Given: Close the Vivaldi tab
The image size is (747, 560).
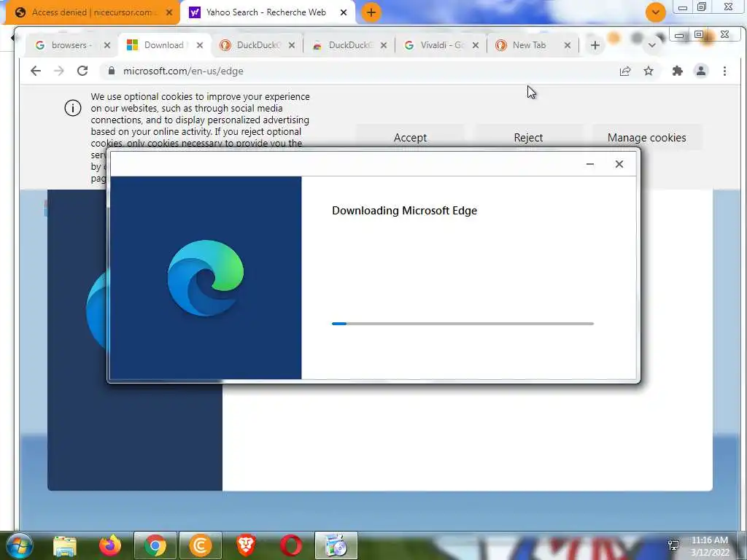Looking at the screenshot, I should point(476,45).
